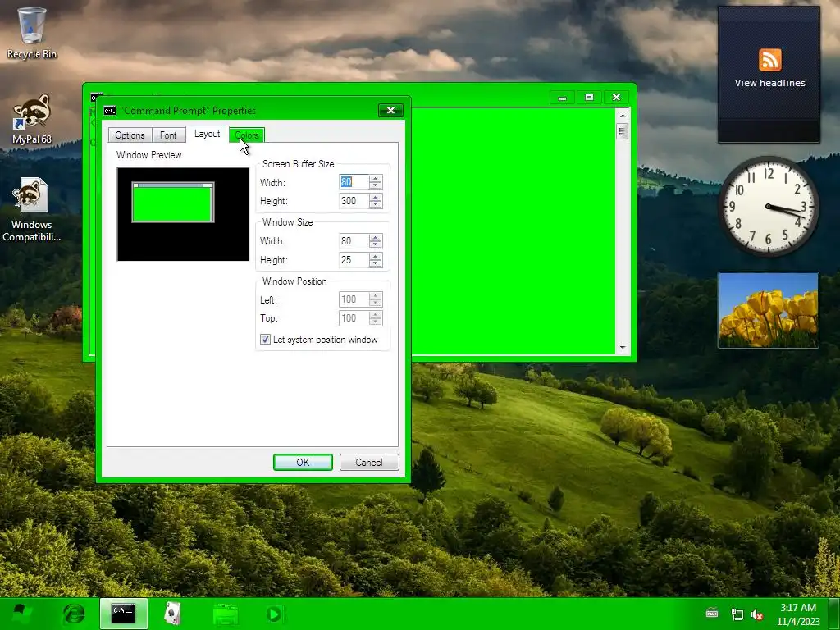Click the console window scrollbar thumb

click(x=623, y=131)
